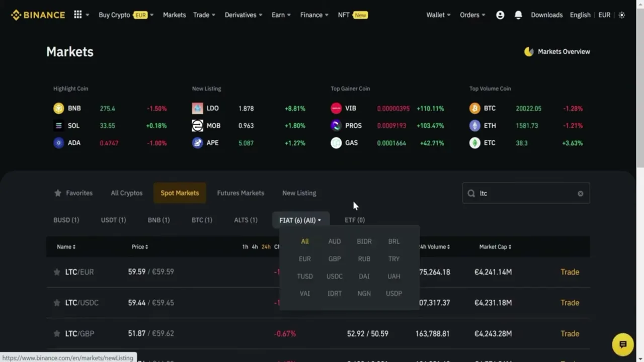Open the chat support button
The height and width of the screenshot is (362, 644).
click(623, 344)
